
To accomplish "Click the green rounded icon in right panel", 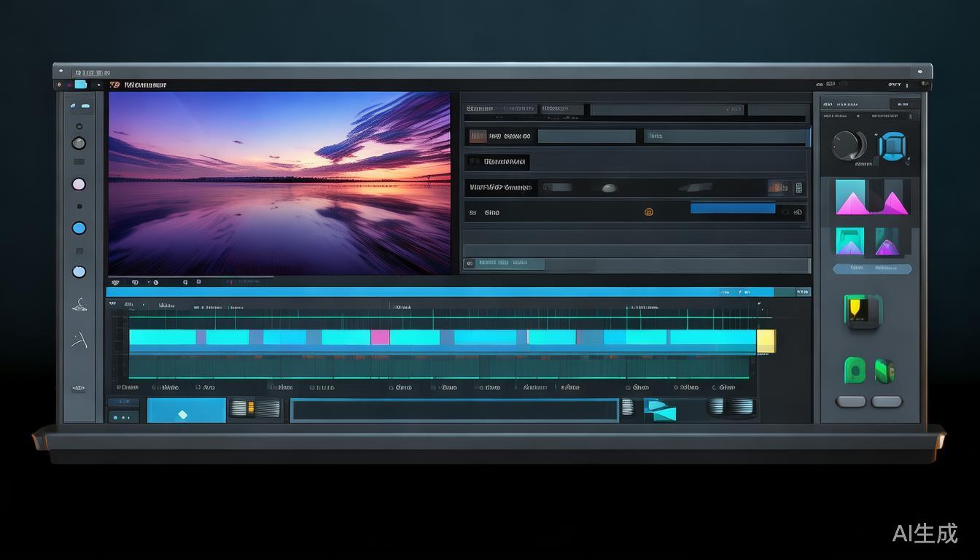I will click(854, 370).
